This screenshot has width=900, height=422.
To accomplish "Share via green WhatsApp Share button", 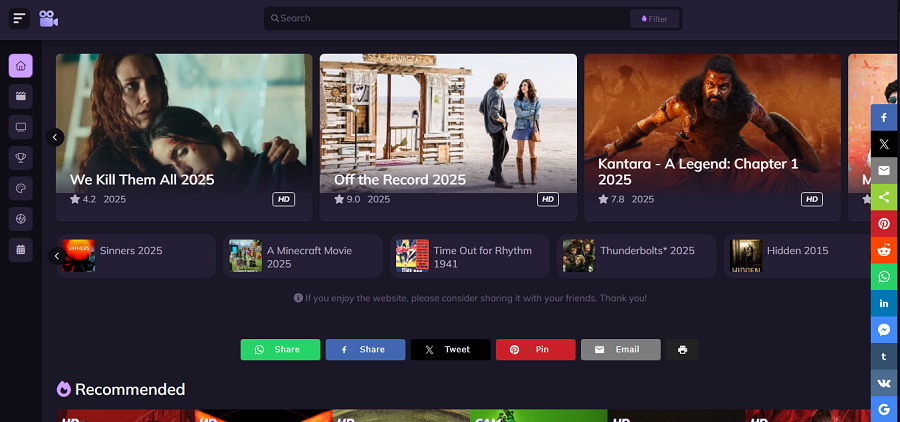I will click(280, 350).
